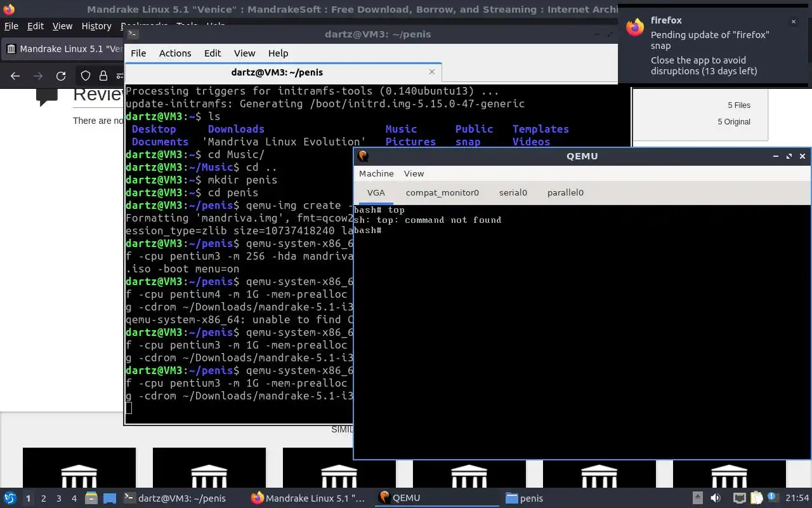Click 'Downloads' directory name in terminal
Image resolution: width=812 pixels, height=508 pixels.
[236, 129]
